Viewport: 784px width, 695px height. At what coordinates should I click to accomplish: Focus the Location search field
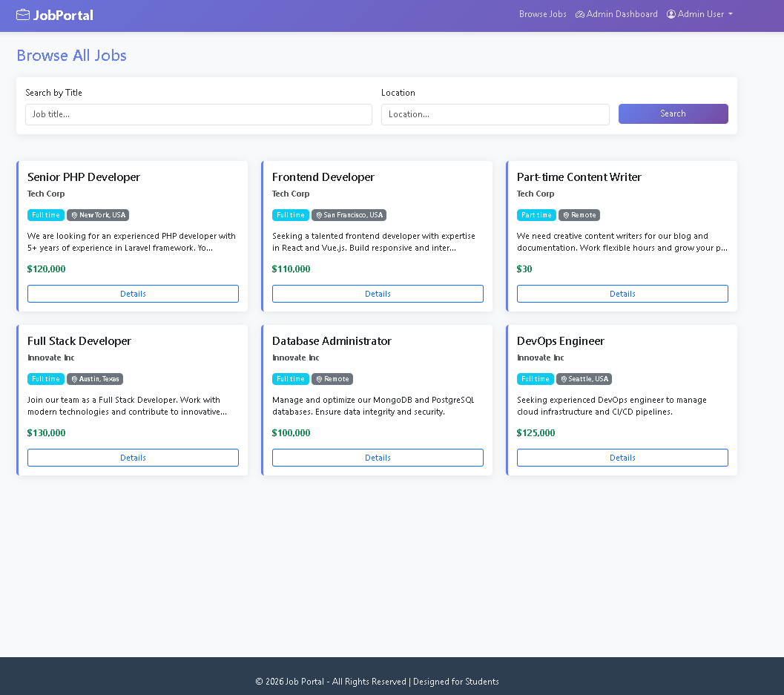495,114
